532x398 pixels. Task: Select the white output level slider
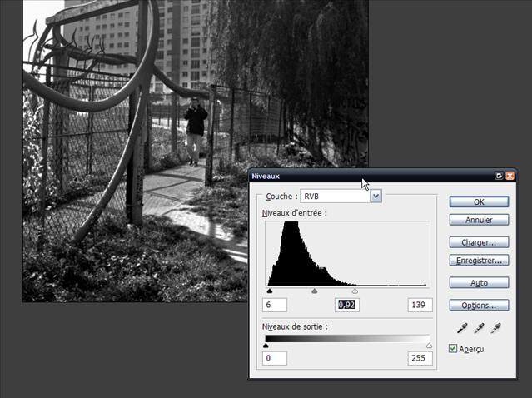tap(430, 346)
